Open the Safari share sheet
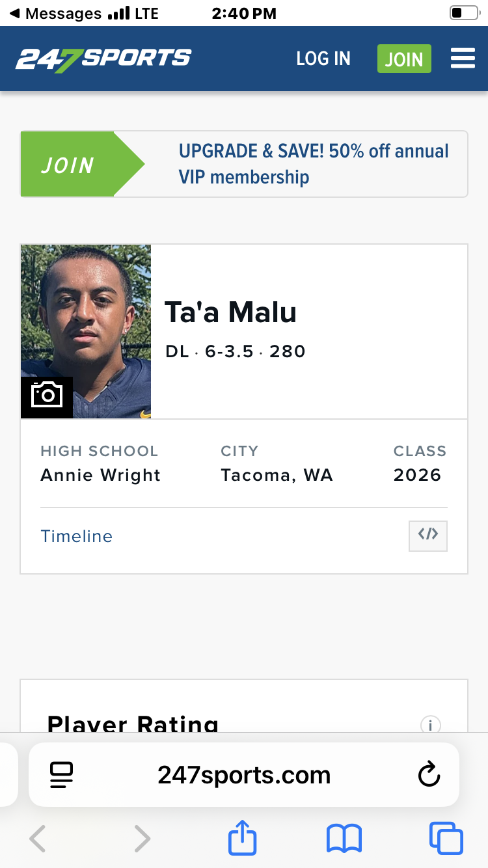Screen dimensions: 488x868 (x=243, y=838)
